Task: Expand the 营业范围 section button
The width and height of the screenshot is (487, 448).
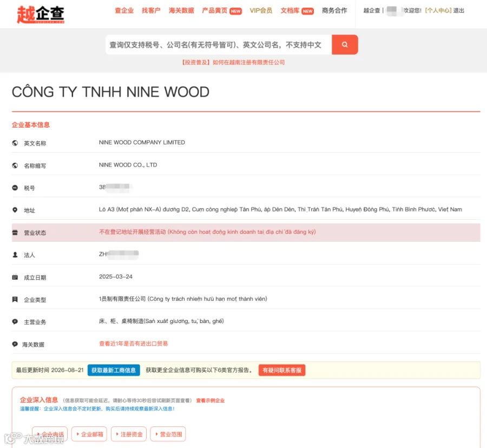Action: pos(168,434)
